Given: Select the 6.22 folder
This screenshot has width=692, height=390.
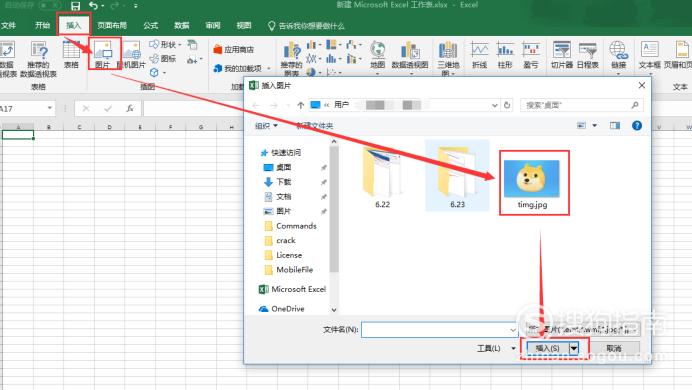Looking at the screenshot, I should [382, 176].
